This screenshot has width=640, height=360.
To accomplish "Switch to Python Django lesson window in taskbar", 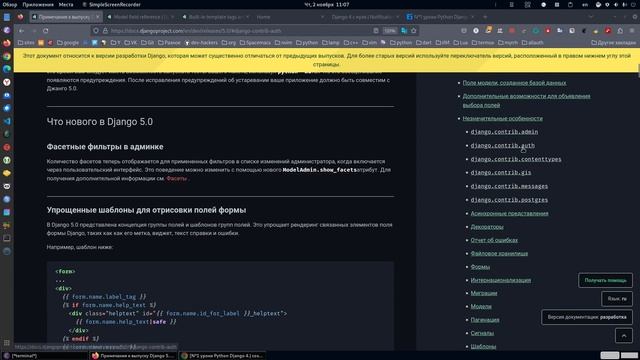I will click(222, 356).
